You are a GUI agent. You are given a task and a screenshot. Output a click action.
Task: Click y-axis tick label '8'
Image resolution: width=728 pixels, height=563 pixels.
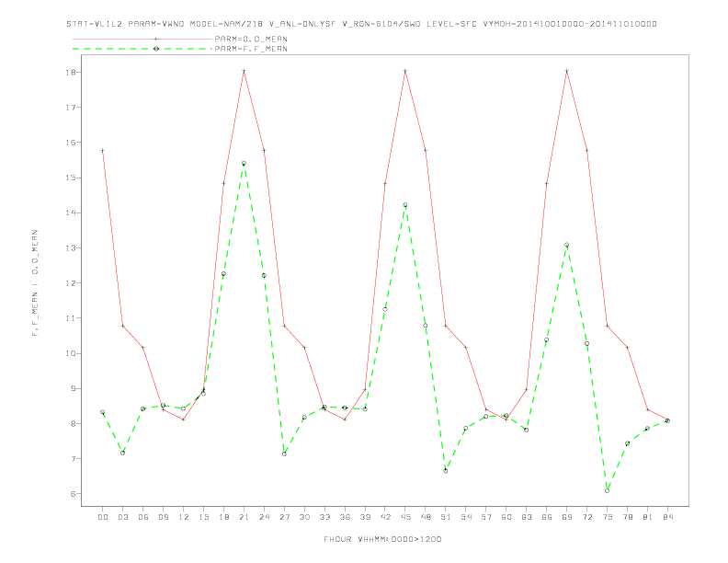tap(75, 424)
